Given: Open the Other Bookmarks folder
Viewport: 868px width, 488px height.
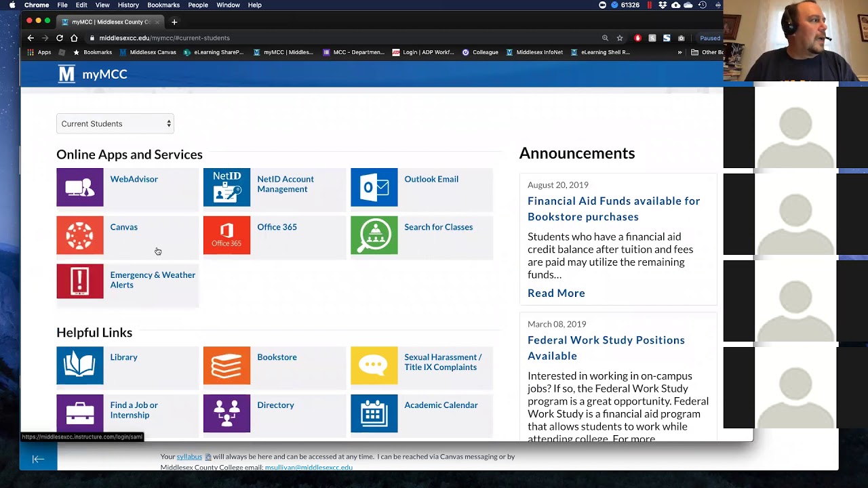Looking at the screenshot, I should (707, 52).
